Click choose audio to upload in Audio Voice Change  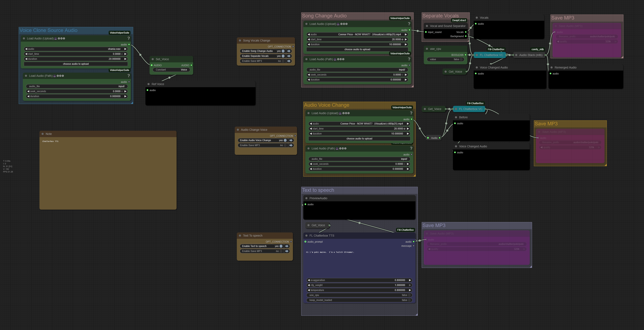[x=359, y=139]
